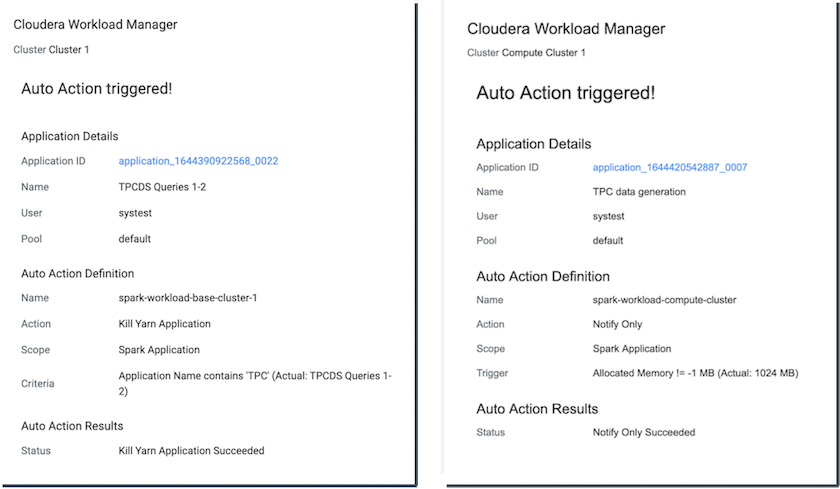Click 'Auto Action triggered!' heading in left email
840x489 pixels.
point(96,88)
